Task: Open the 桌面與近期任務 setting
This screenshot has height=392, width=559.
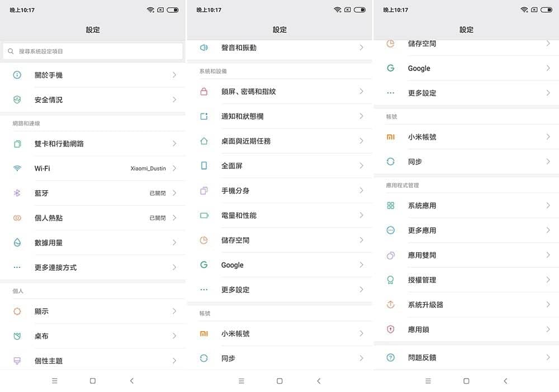Action: (x=279, y=141)
